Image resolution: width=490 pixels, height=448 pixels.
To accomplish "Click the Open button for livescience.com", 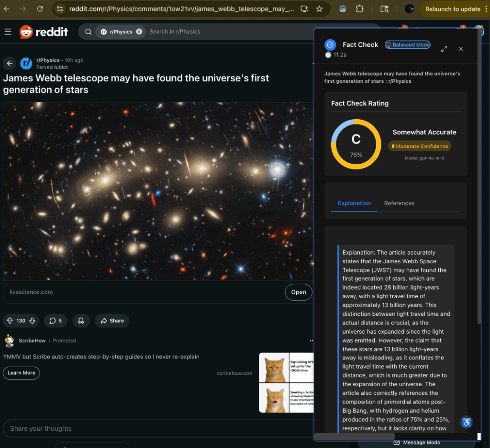I will pyautogui.click(x=299, y=292).
